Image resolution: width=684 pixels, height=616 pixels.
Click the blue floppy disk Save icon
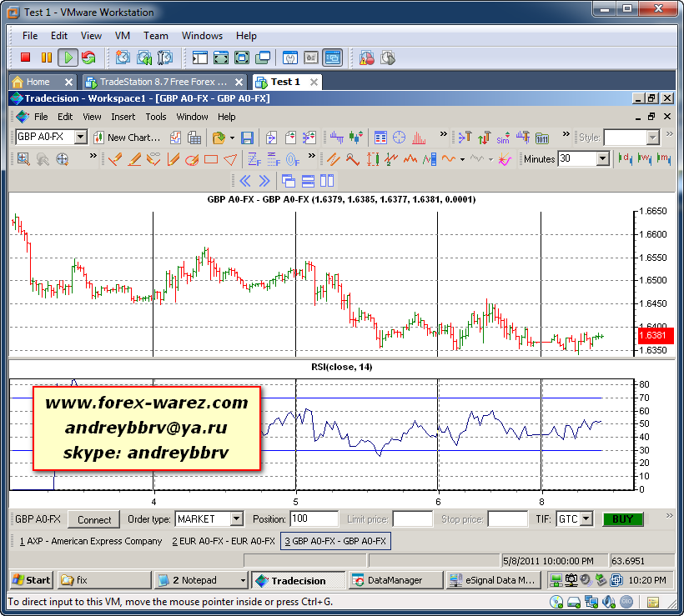click(247, 138)
